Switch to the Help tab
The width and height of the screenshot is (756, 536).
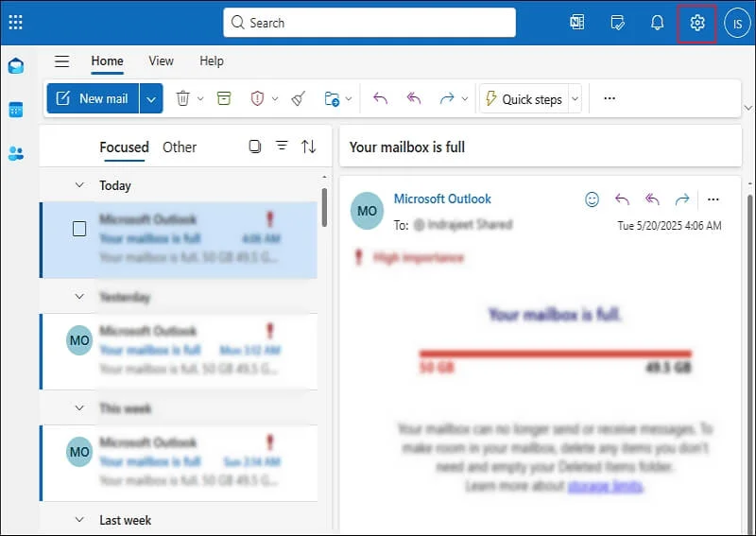point(212,61)
